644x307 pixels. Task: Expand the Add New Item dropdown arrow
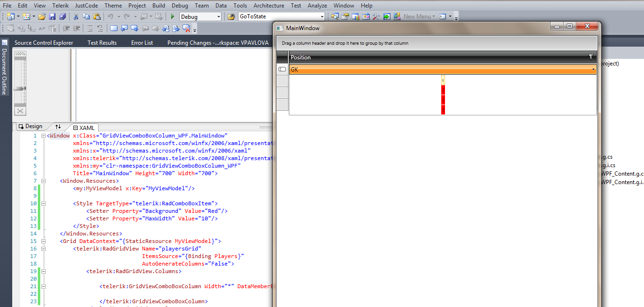click(x=34, y=16)
